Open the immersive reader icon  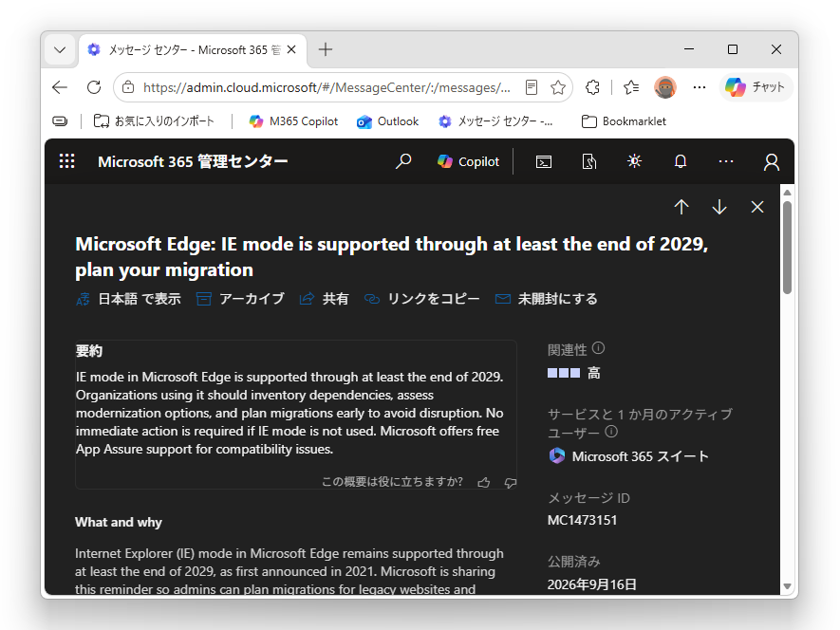click(x=531, y=87)
